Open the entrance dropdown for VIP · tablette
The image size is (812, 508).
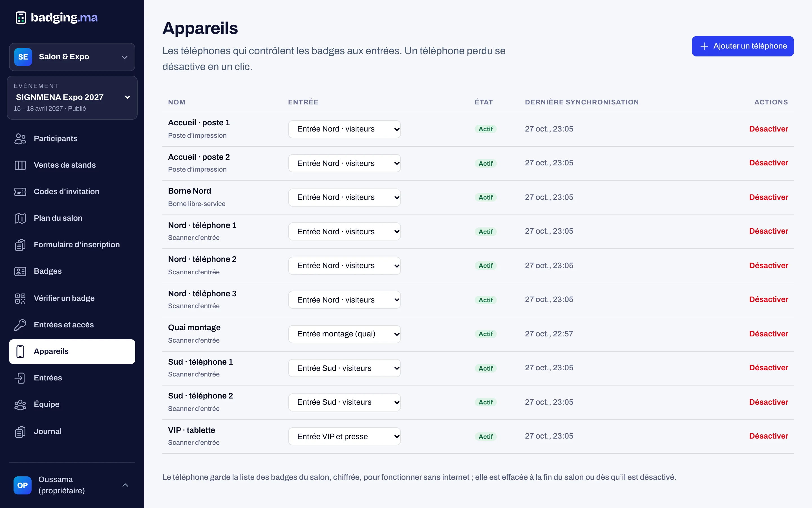pyautogui.click(x=344, y=436)
